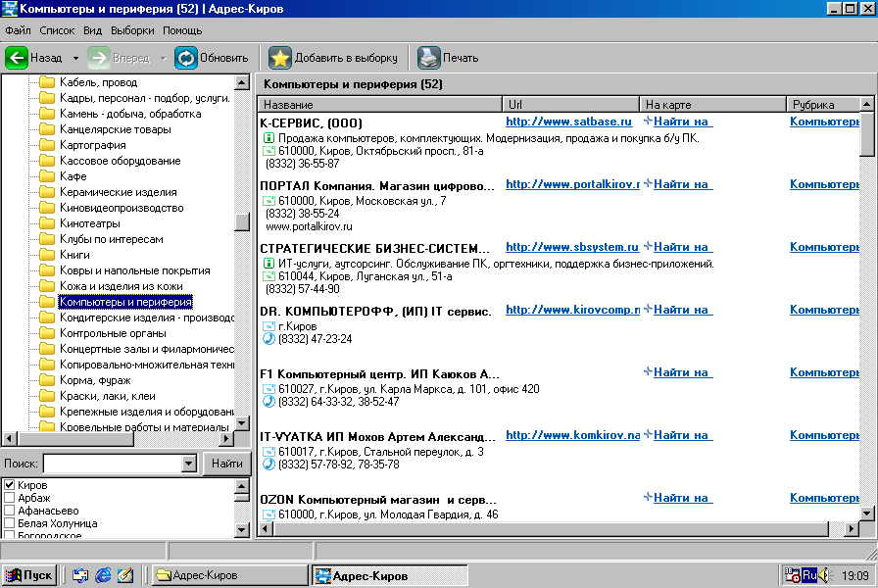The height and width of the screenshot is (588, 878).
Task: Uncheck the Киров checkbox
Action: pyautogui.click(x=10, y=486)
